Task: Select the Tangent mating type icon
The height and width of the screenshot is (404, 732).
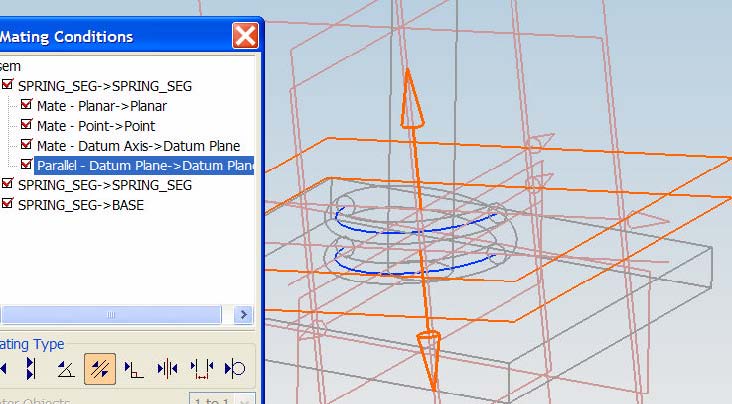Action: (x=235, y=368)
